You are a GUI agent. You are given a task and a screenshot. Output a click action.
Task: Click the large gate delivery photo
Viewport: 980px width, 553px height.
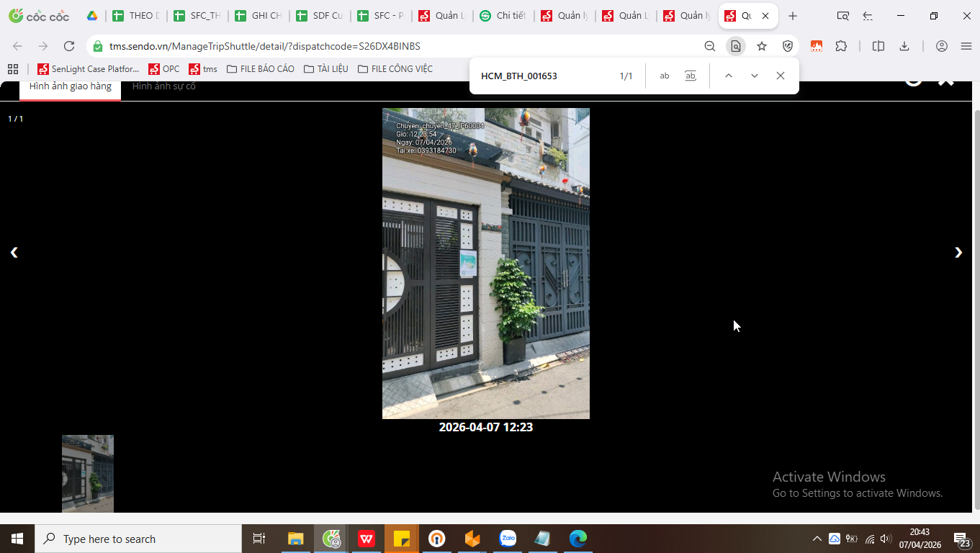[x=486, y=264]
